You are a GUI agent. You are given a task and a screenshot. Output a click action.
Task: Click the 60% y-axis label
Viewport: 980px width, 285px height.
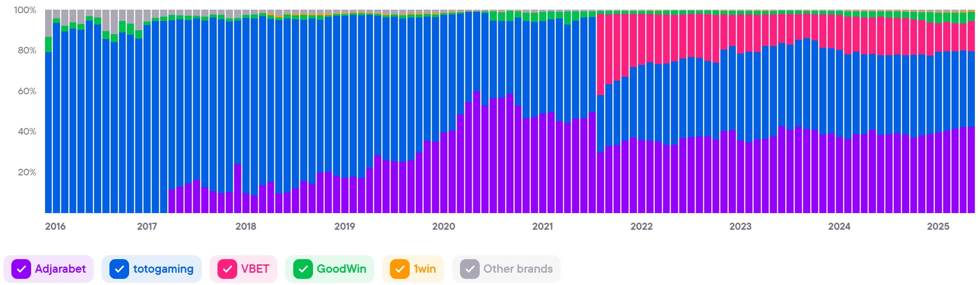(x=27, y=91)
